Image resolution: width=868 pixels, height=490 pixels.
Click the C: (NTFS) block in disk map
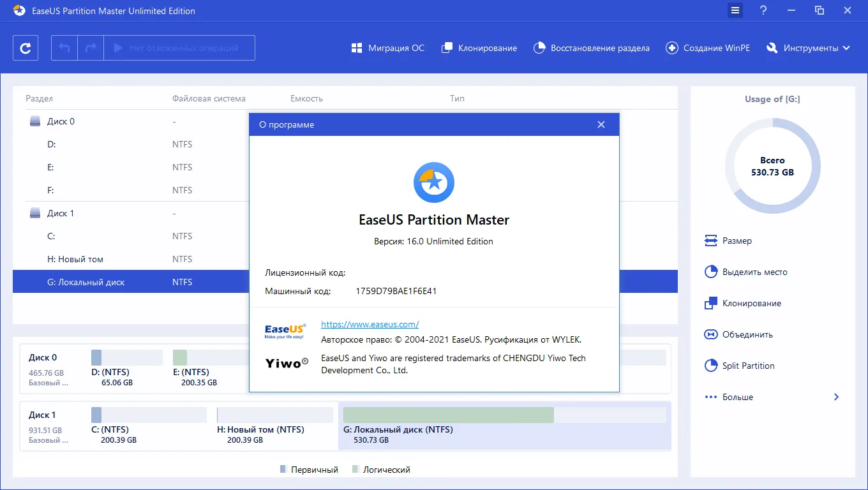tap(148, 426)
